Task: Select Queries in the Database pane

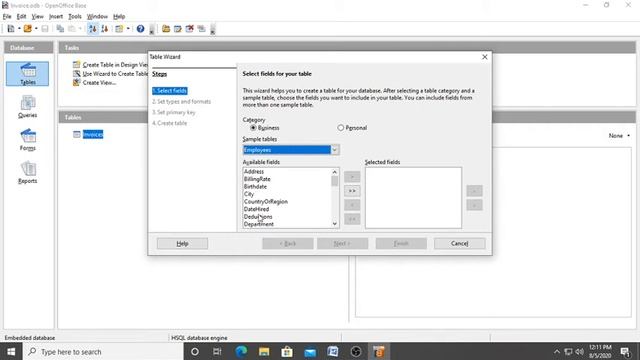Action: point(27,107)
